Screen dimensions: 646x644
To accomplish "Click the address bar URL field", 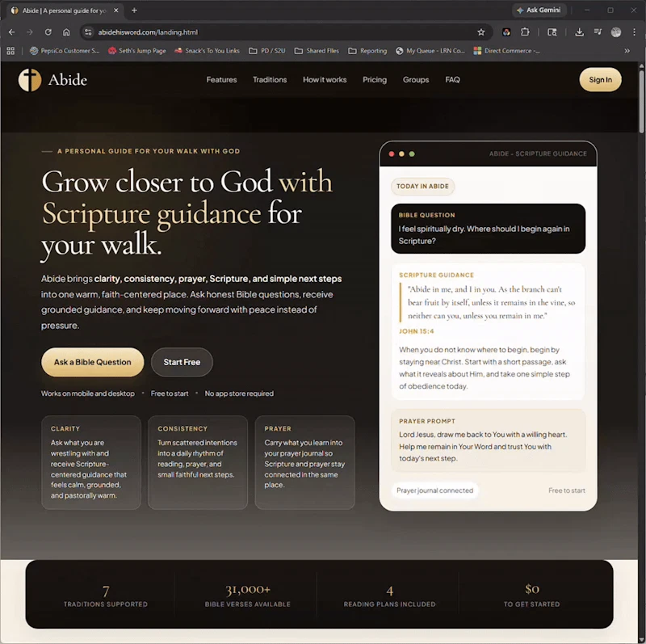I will (x=284, y=32).
